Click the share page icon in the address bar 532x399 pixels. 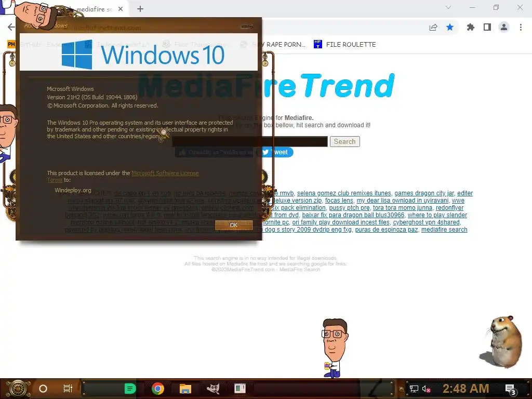[433, 27]
